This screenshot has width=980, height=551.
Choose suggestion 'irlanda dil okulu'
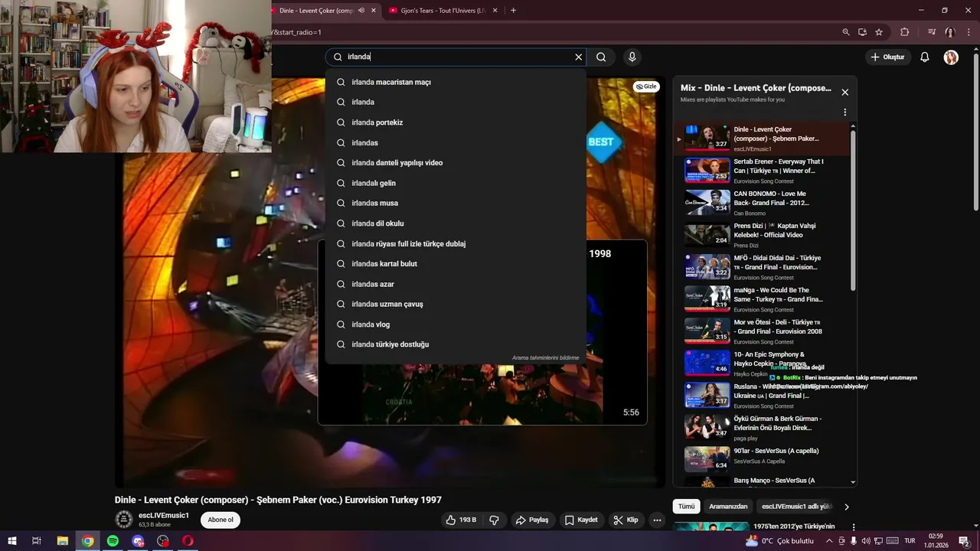pos(456,223)
